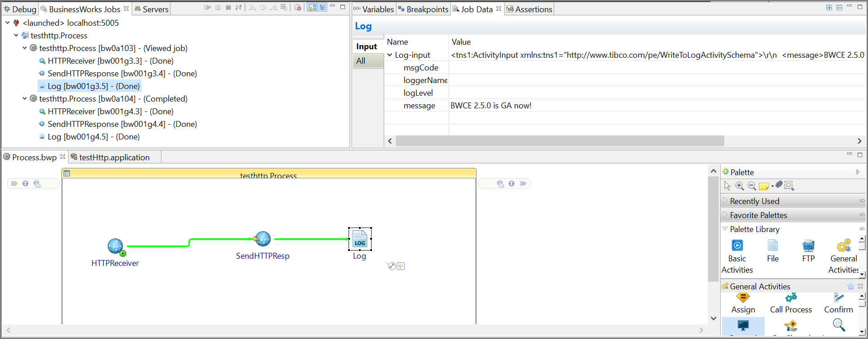Select the Call Process palette activity

[x=791, y=303]
